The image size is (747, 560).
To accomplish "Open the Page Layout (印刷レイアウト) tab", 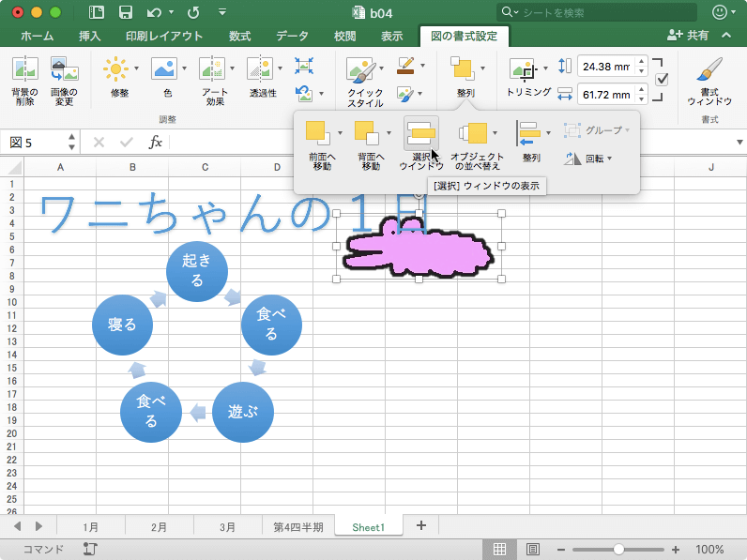I will coord(164,36).
